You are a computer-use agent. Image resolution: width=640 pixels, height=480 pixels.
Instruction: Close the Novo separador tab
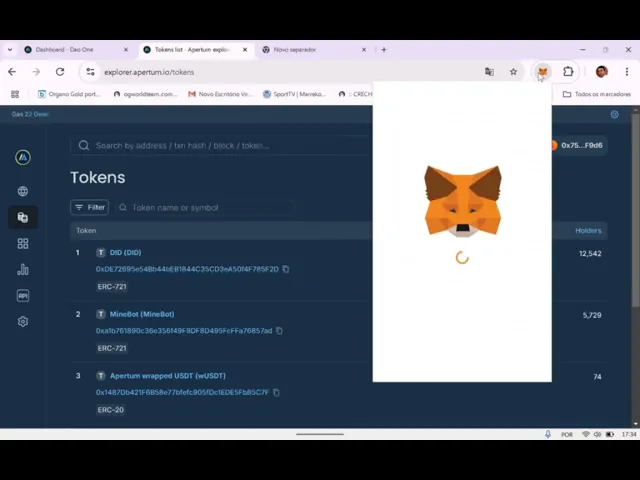tap(364, 50)
